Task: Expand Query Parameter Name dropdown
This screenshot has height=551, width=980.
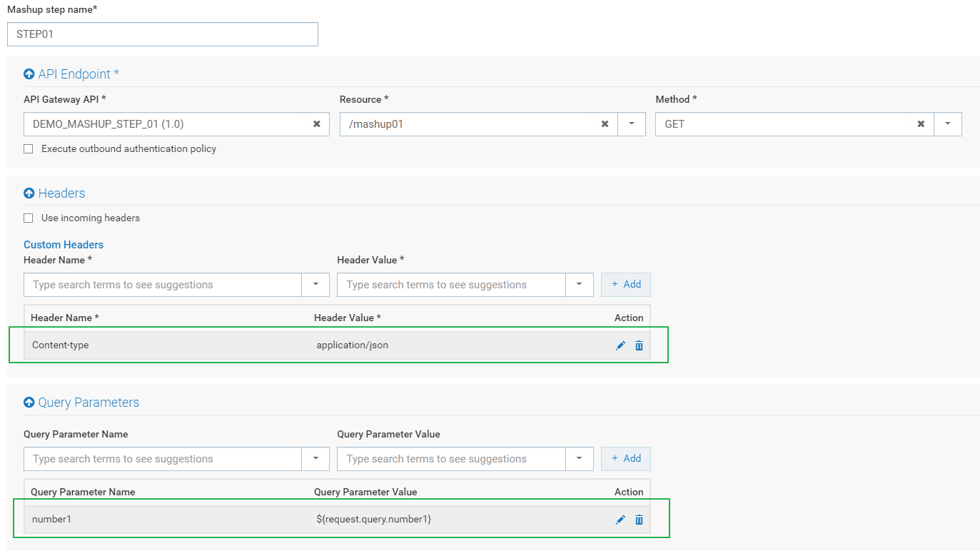Action: point(315,459)
